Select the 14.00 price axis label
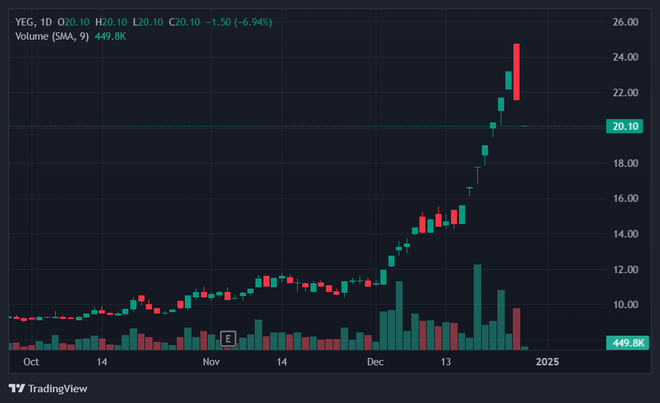Screen dimensions: 660x403 [625, 234]
